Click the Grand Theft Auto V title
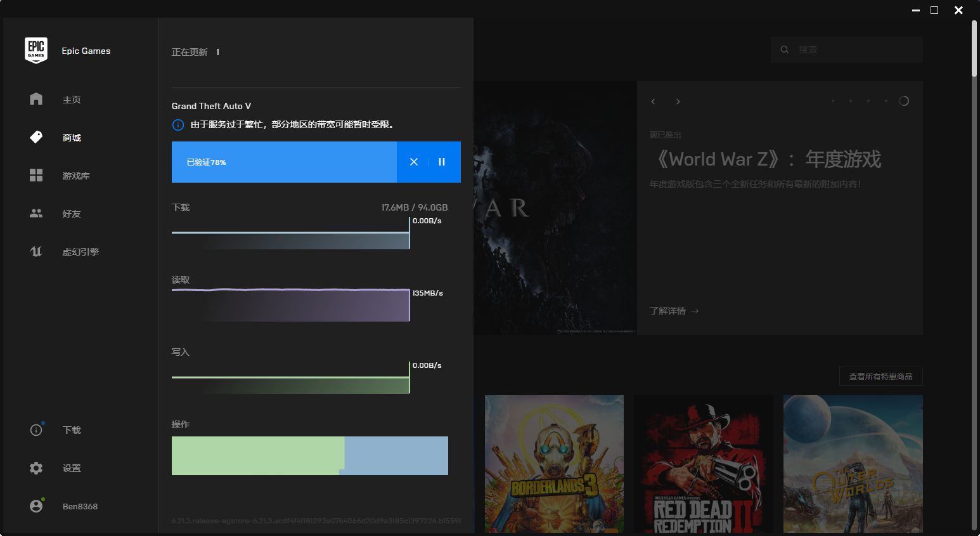Screen dimensions: 980x536 [x=211, y=106]
